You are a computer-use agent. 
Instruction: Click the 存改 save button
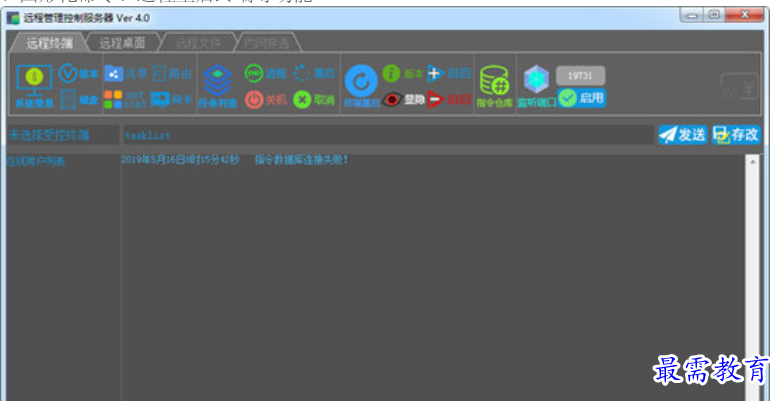coord(736,134)
